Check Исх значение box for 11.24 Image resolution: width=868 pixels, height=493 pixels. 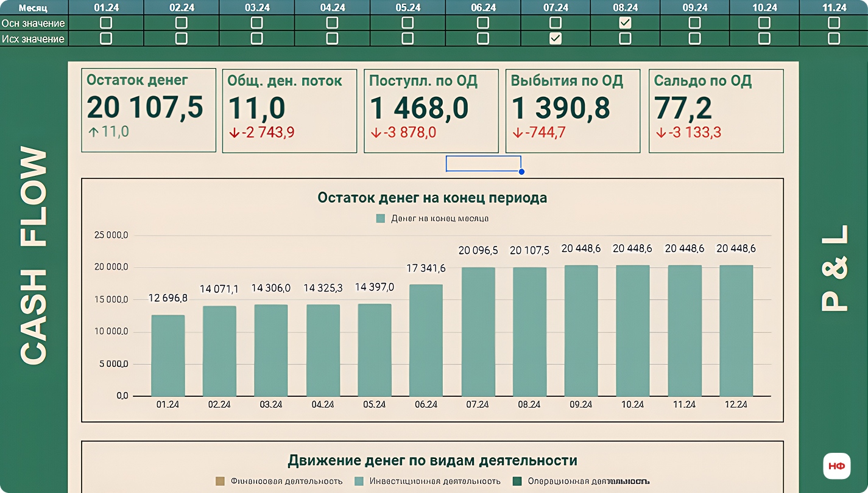[834, 38]
